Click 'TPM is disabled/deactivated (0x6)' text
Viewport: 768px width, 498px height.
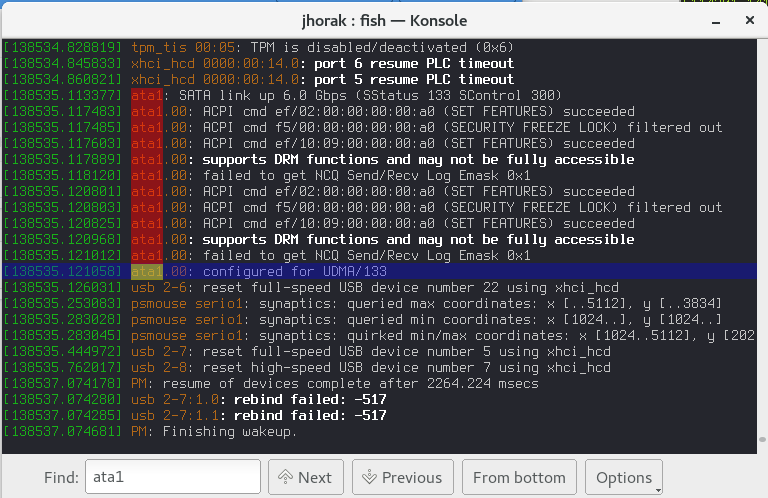(x=382, y=47)
